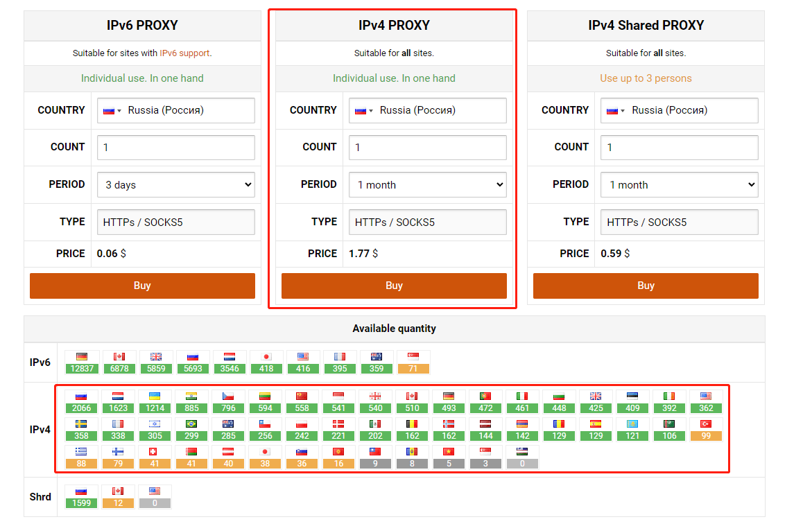Click Buy button under IPv4 PROXY

(x=394, y=286)
